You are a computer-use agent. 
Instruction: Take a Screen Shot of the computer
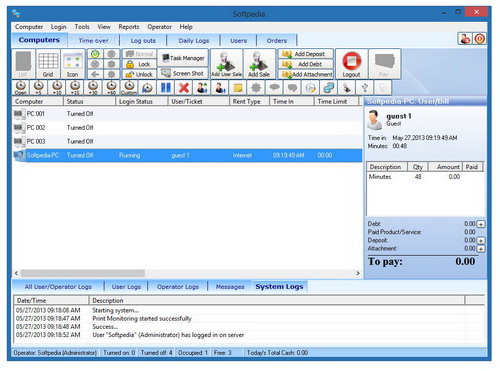click(x=183, y=73)
